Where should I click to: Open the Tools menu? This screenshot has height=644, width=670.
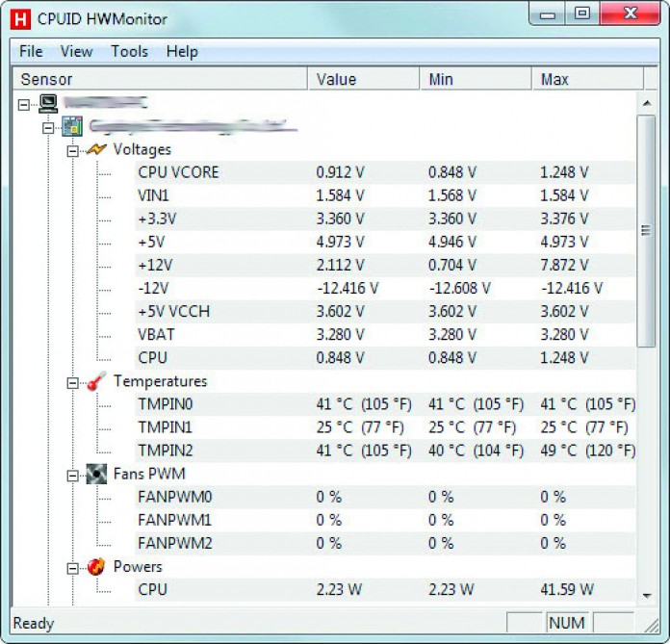click(x=129, y=51)
